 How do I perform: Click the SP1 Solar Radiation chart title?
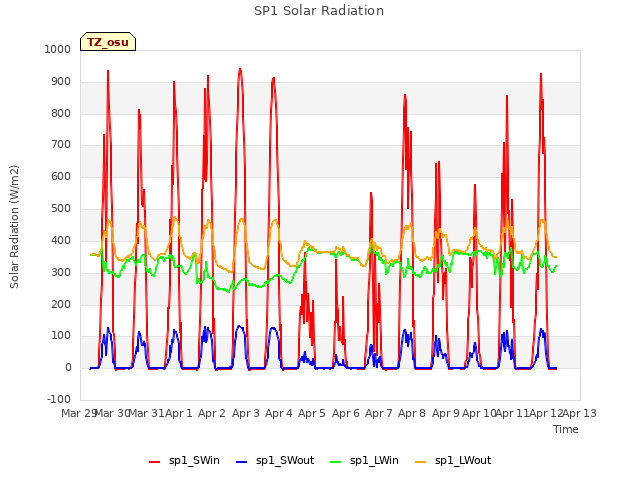coord(319,11)
